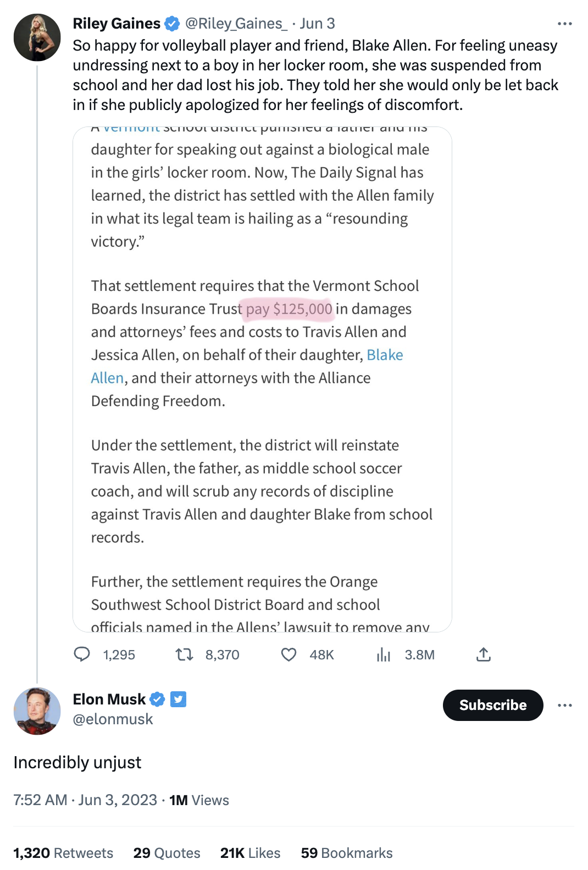
Task: Open more options beside Subscribe button
Action: coord(564,705)
